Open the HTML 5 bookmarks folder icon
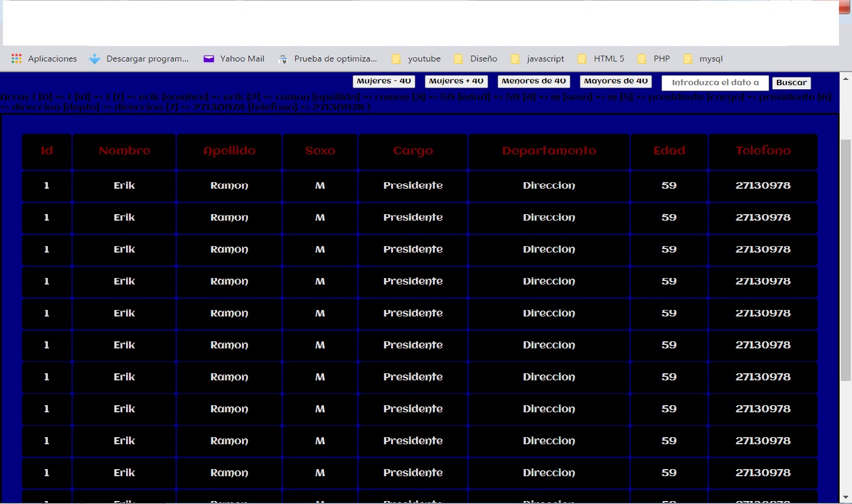852x504 pixels. click(582, 59)
